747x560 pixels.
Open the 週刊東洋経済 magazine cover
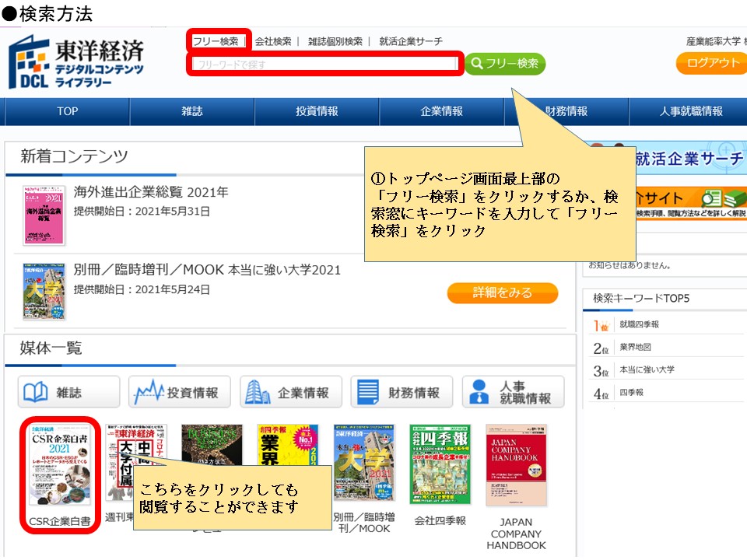pos(135,445)
